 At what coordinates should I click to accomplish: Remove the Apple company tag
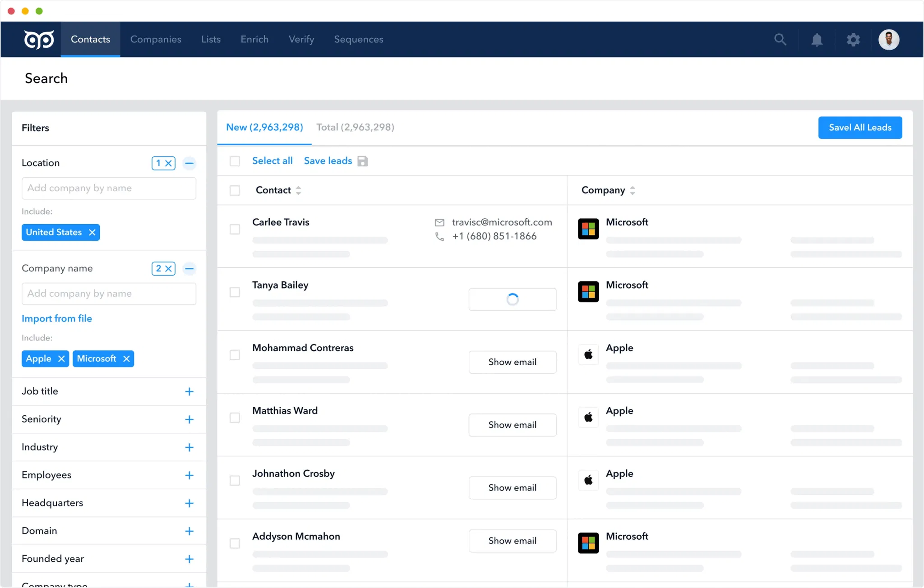(x=61, y=359)
